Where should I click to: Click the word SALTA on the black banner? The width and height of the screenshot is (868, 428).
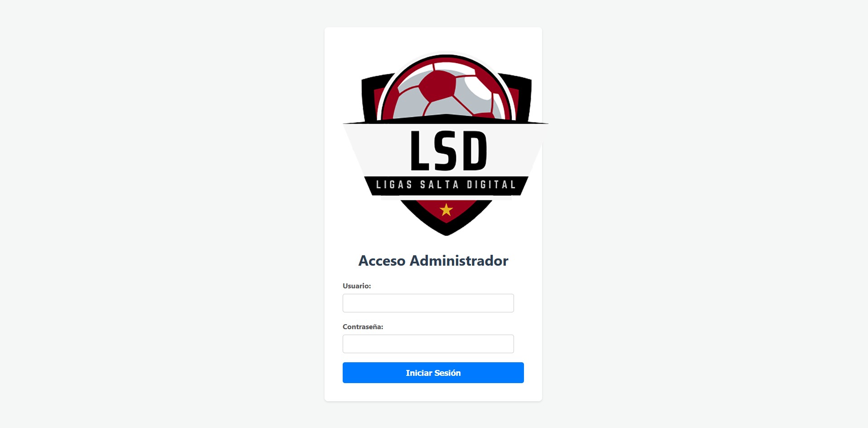439,185
